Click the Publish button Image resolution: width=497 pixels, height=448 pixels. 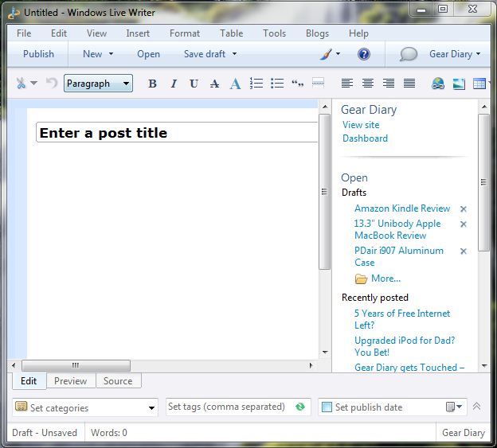38,54
